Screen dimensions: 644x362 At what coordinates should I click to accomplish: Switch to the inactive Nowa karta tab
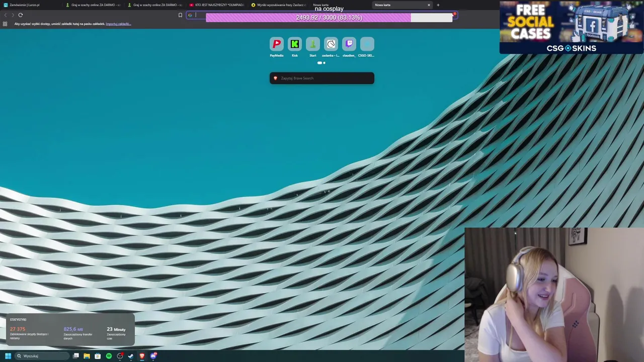tap(341, 5)
